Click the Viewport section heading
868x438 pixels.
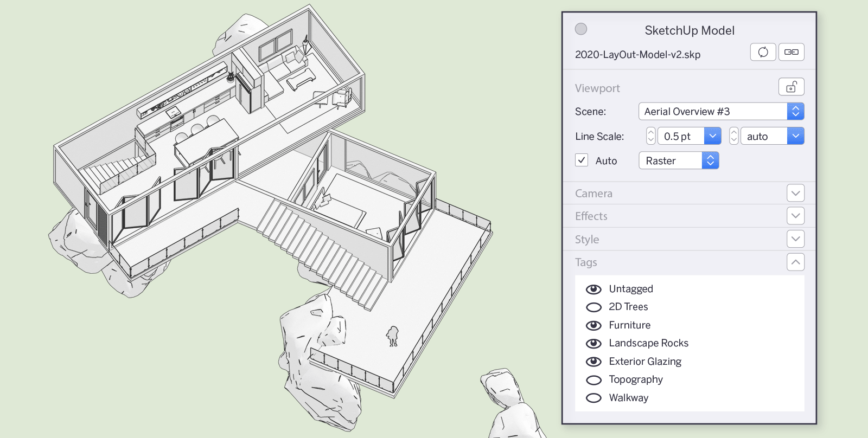pyautogui.click(x=597, y=88)
